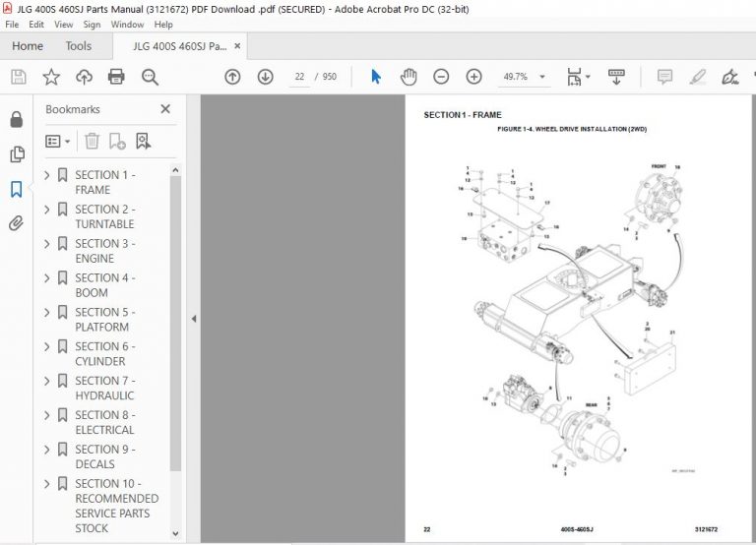Open the security lock panel
This screenshot has height=545, width=756.
17,119
